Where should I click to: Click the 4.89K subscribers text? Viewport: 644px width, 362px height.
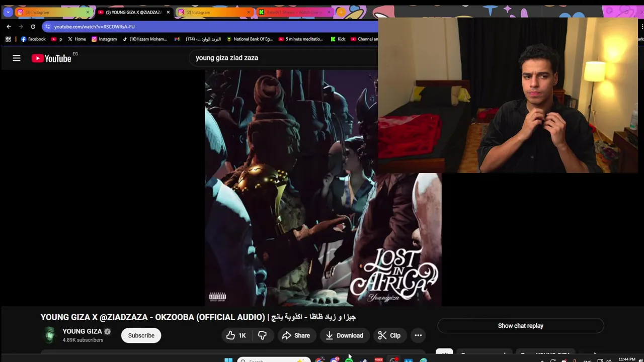point(83,340)
